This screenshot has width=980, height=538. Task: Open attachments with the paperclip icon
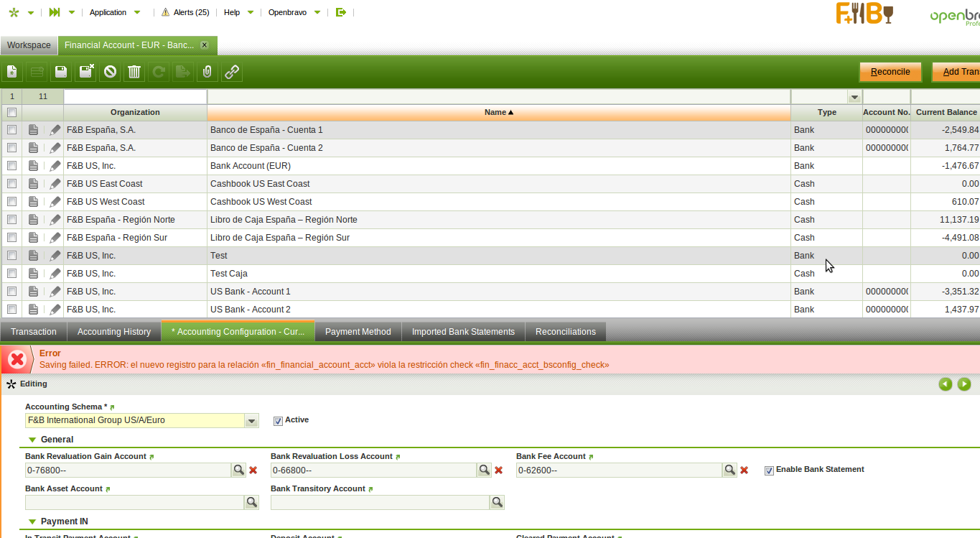(207, 72)
